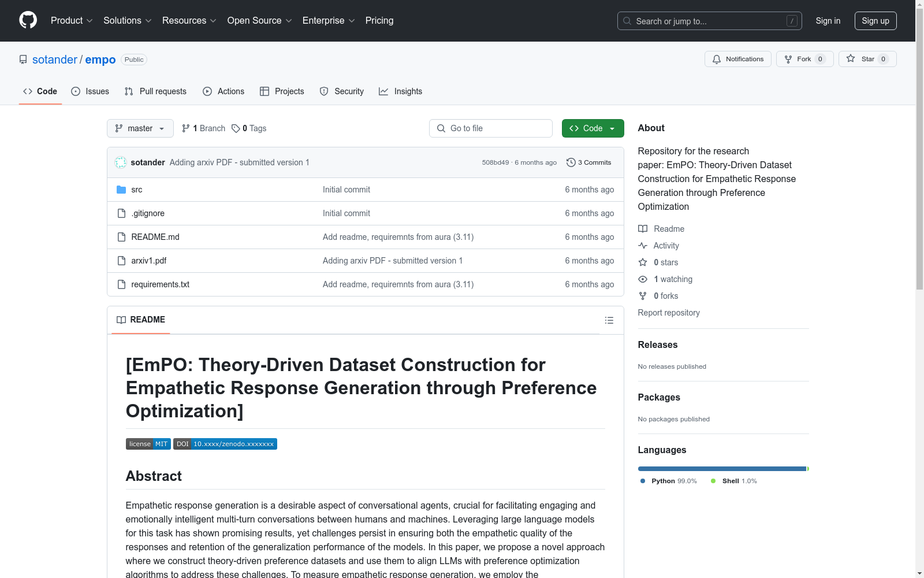Click the .gitignore file icon
Image resolution: width=924 pixels, height=578 pixels.
[121, 213]
